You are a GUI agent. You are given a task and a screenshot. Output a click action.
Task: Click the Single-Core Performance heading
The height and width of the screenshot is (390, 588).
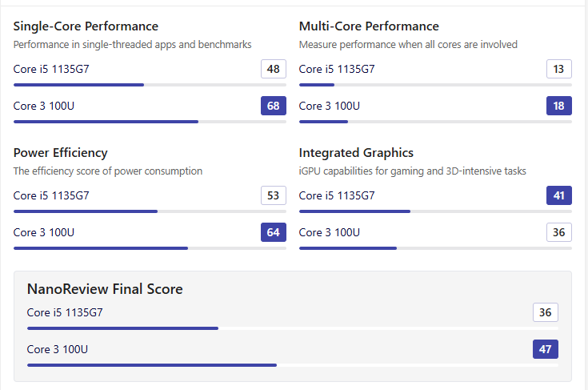86,26
